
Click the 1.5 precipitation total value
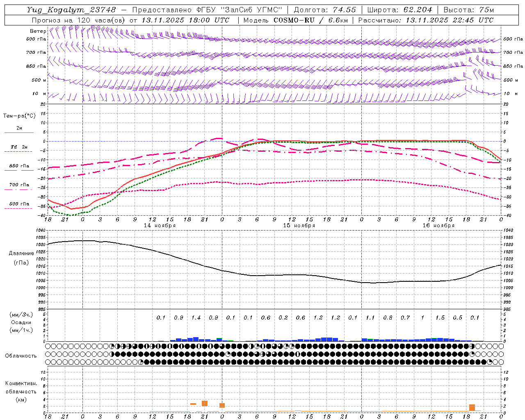[x=440, y=317]
